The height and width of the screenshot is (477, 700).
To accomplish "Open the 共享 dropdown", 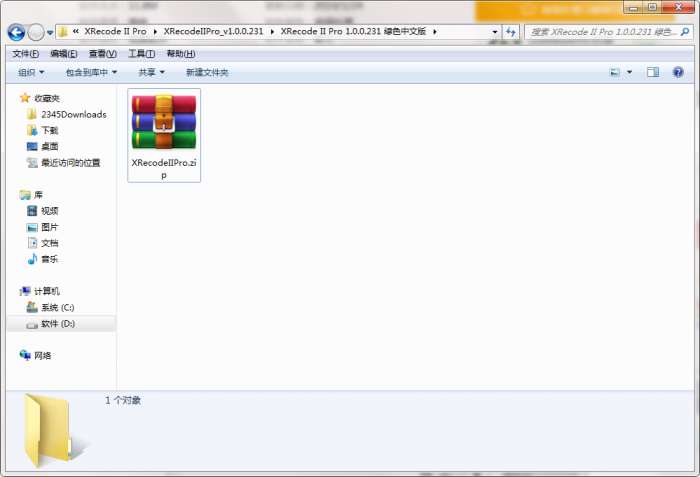I will click(151, 72).
